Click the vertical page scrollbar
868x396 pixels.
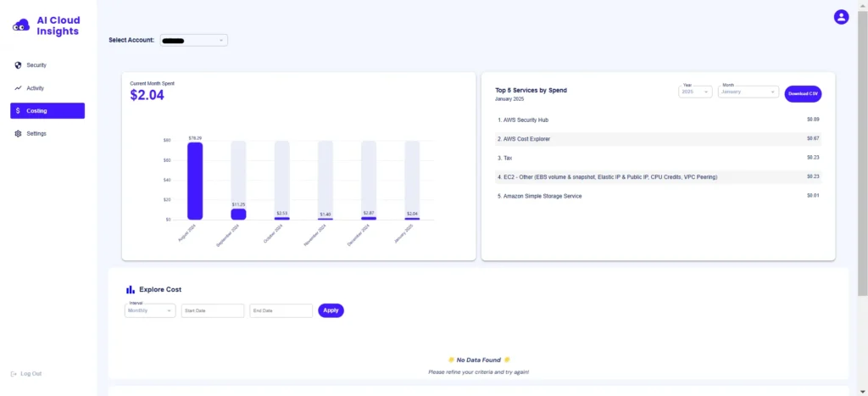tap(863, 153)
